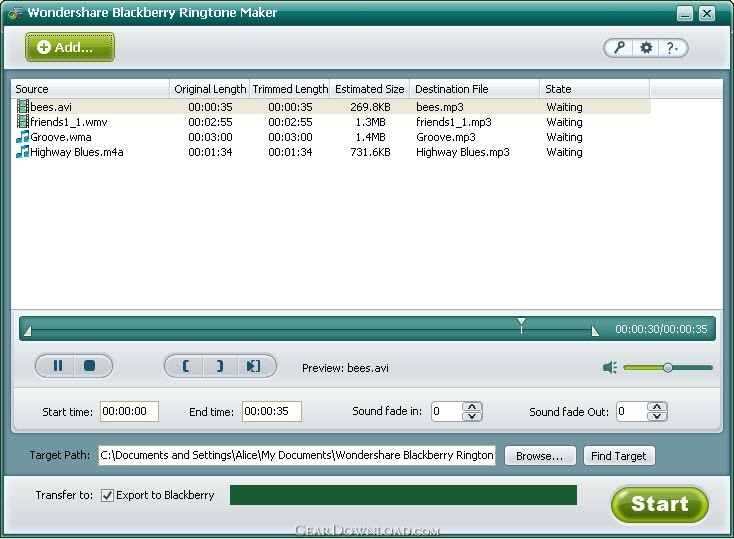The image size is (734, 539).
Task: Click the music icon beside Highway Blues.m4a
Action: [x=22, y=152]
